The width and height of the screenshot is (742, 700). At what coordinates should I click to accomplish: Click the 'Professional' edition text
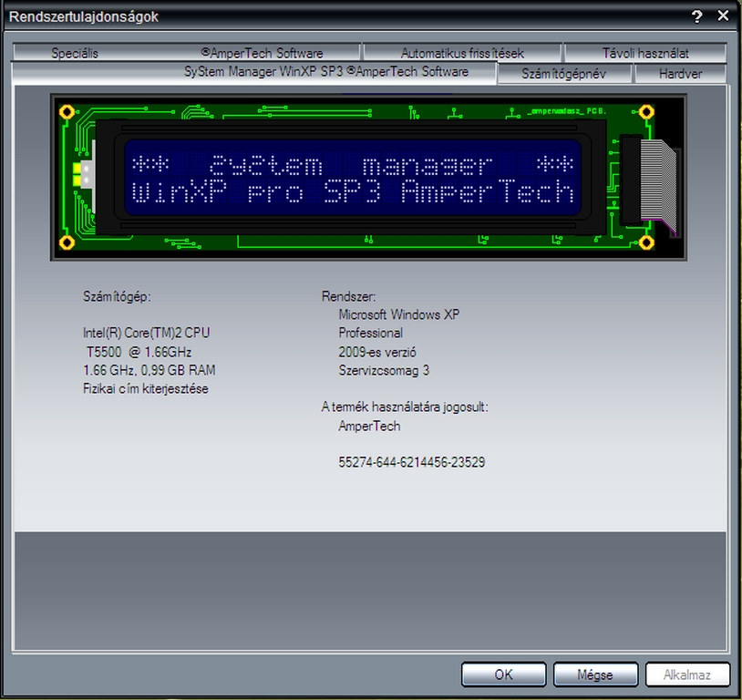point(370,333)
